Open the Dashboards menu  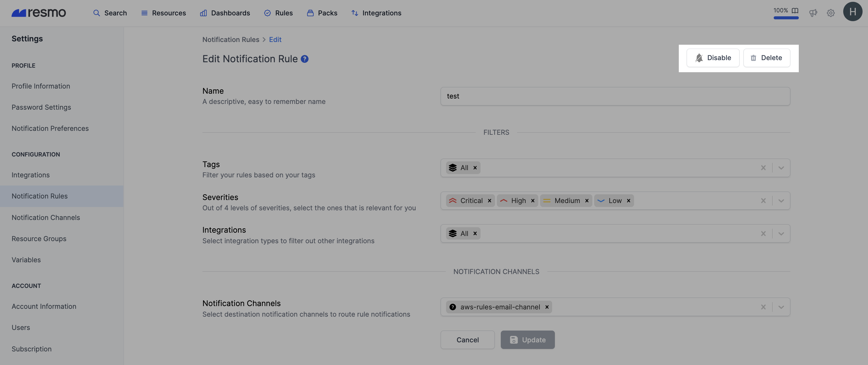coord(225,13)
